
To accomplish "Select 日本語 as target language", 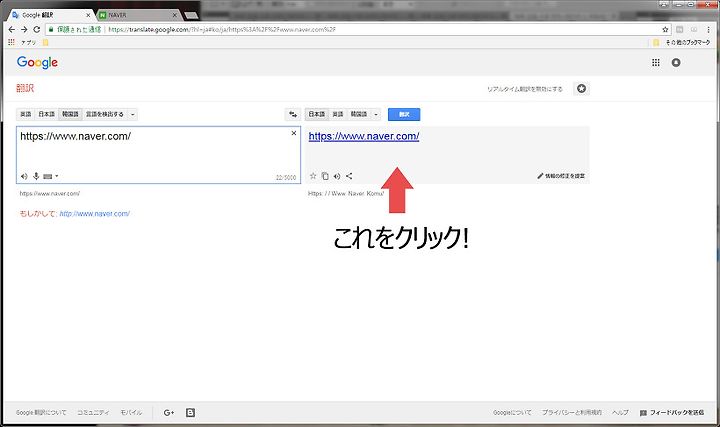I will click(x=317, y=114).
